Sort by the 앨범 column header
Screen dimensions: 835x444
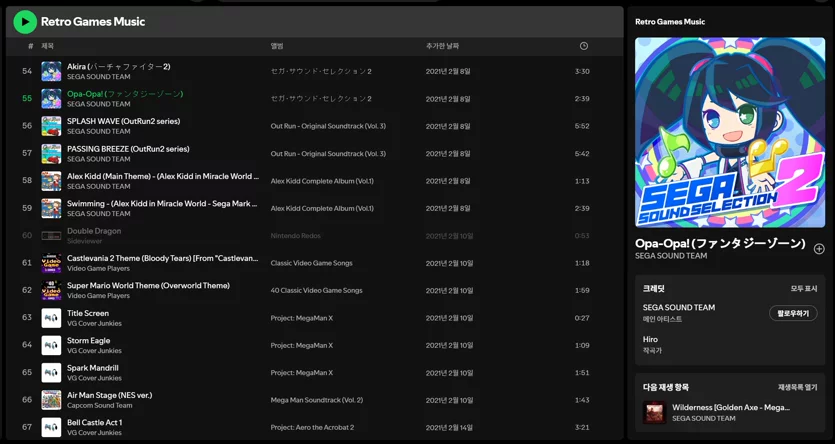point(276,46)
